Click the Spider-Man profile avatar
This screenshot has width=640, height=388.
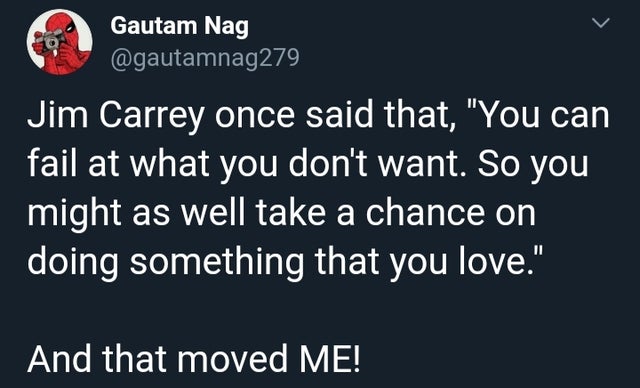point(60,42)
